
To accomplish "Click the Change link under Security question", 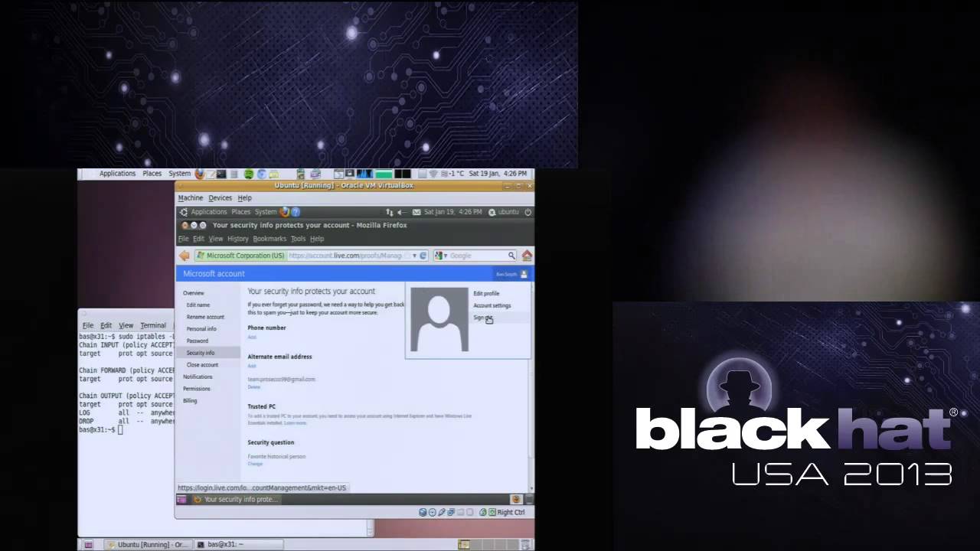I will [x=255, y=464].
